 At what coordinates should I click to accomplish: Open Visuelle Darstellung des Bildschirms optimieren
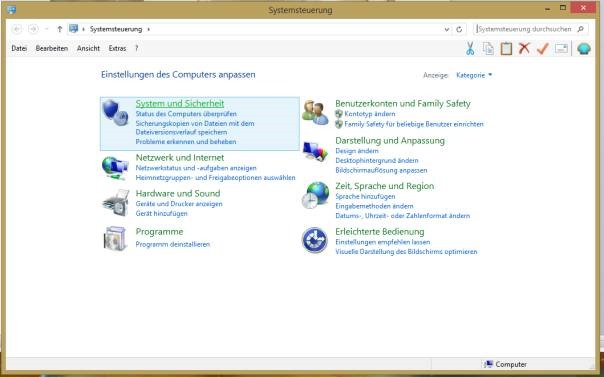406,252
